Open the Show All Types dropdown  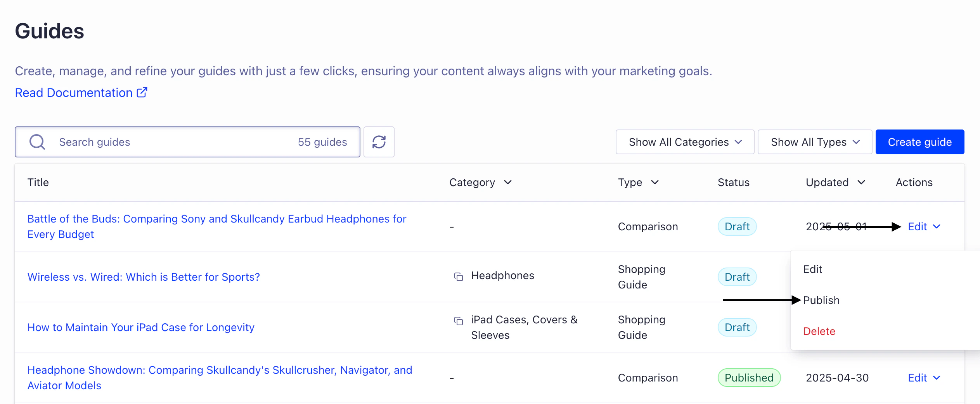tap(815, 142)
